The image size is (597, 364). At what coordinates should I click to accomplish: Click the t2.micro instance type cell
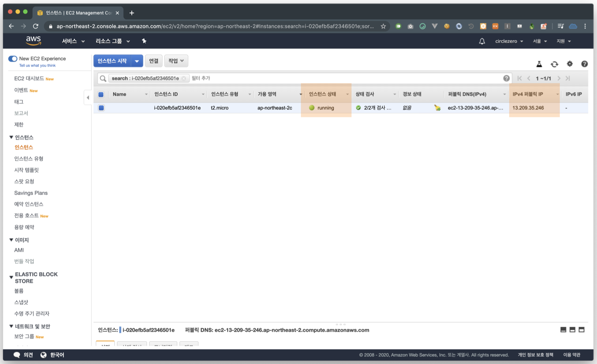click(219, 108)
